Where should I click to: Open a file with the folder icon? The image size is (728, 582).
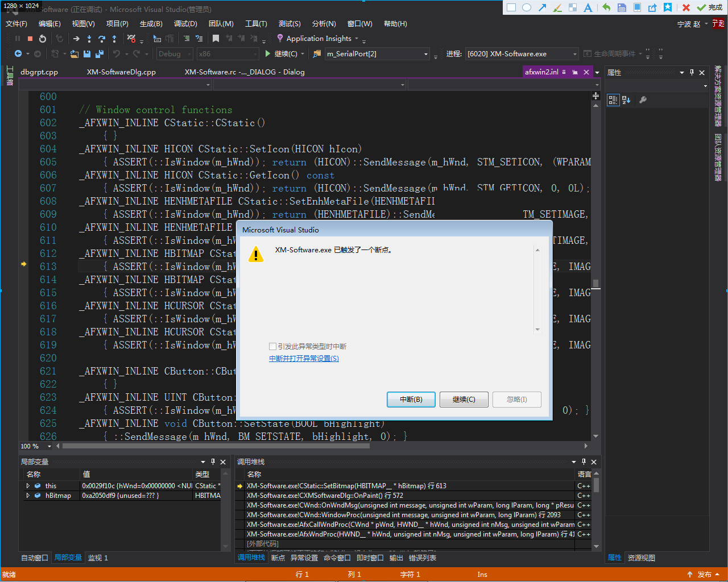pyautogui.click(x=74, y=53)
